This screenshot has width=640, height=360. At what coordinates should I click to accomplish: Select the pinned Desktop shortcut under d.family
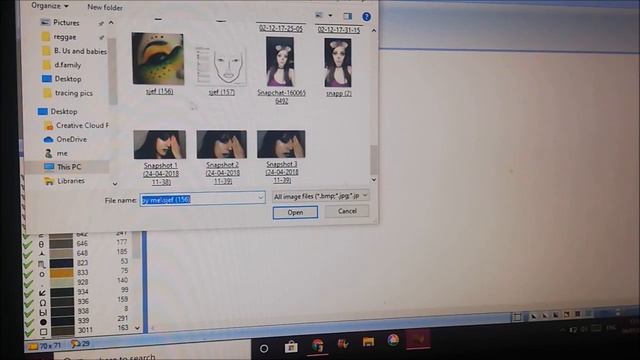coord(68,79)
